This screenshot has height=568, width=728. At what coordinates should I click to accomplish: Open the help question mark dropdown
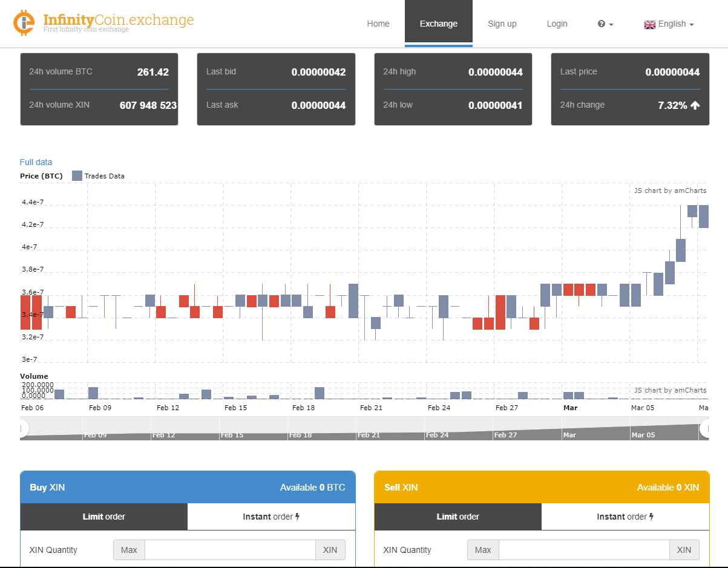pos(605,24)
